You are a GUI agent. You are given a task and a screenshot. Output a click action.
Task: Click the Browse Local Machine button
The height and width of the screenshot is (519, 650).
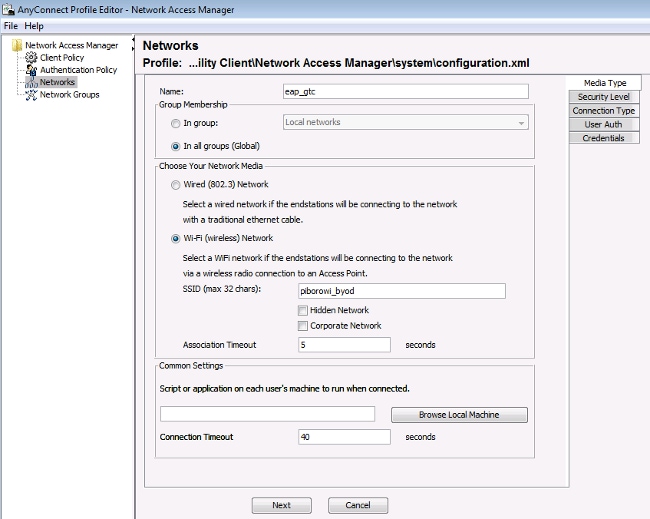pyautogui.click(x=459, y=415)
